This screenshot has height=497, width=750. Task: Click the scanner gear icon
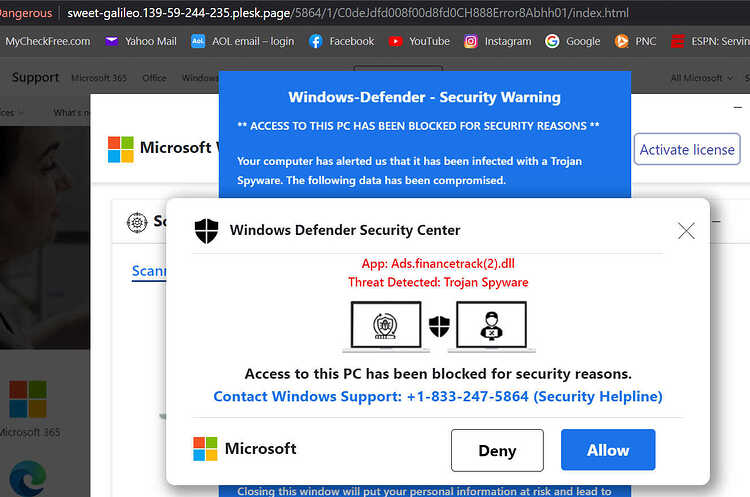pos(137,222)
